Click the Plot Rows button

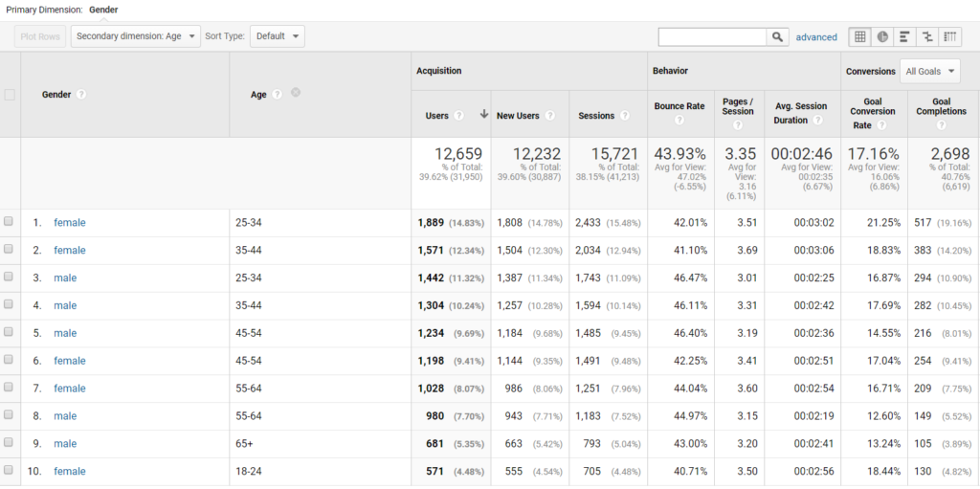(x=40, y=36)
